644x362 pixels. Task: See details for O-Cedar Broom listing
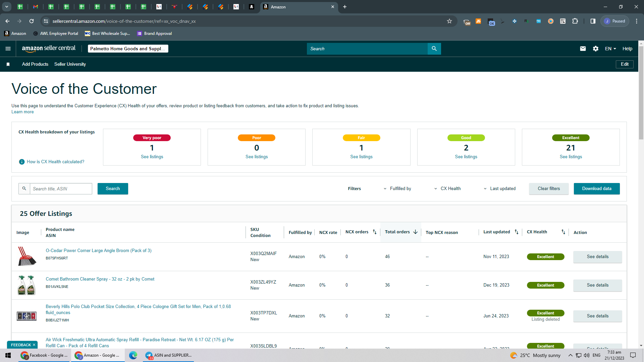597,257
